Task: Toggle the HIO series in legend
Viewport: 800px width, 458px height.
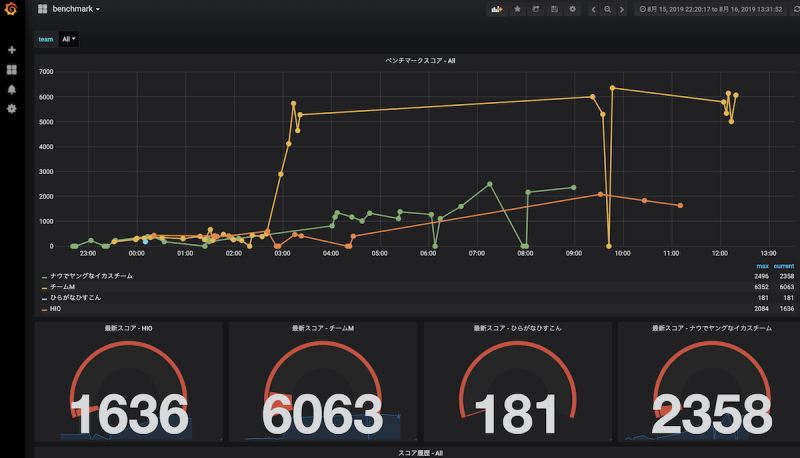Action: (x=56, y=309)
